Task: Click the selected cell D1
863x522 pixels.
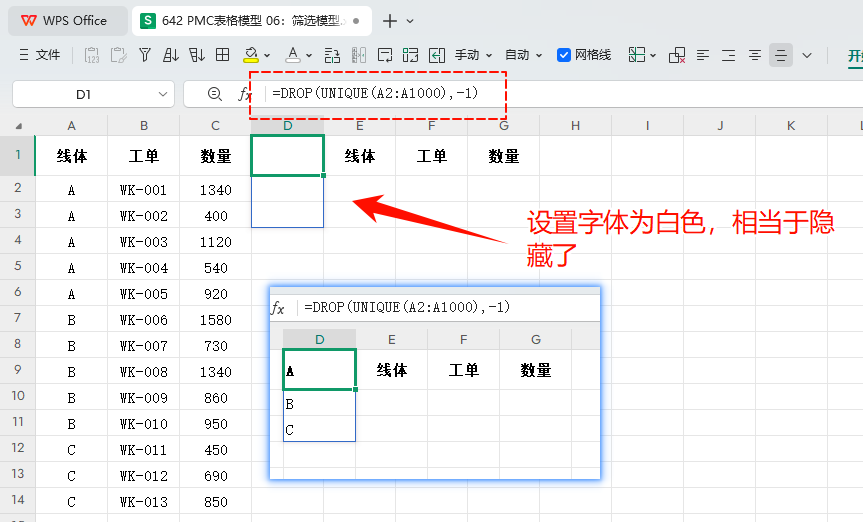Action: 287,156
